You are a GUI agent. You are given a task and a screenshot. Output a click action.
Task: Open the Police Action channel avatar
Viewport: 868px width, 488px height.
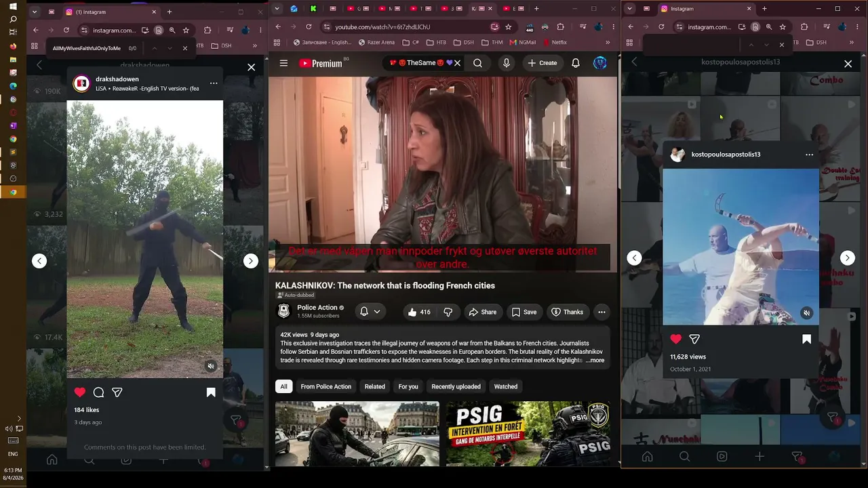click(x=284, y=311)
